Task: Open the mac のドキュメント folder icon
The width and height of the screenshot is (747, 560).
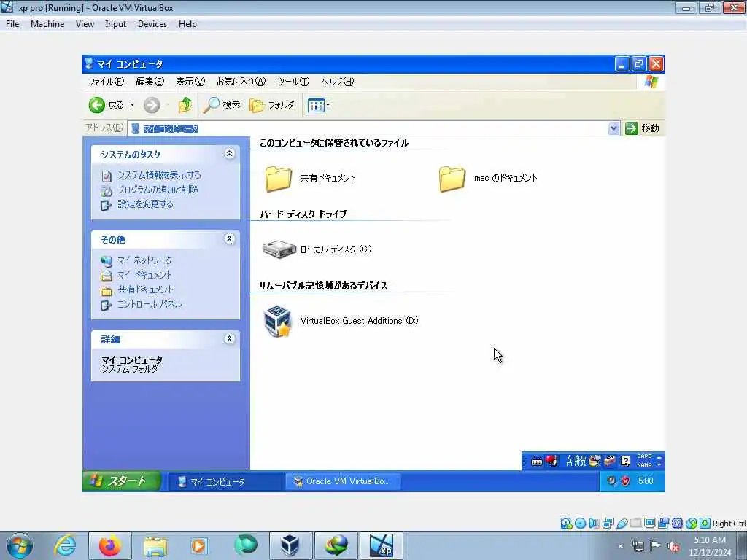Action: click(x=452, y=179)
